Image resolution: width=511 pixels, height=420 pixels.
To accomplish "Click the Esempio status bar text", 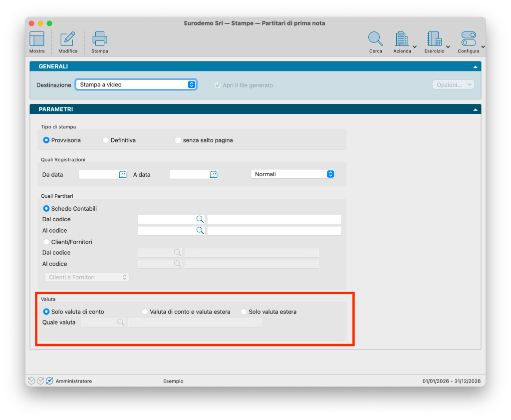I will pos(173,381).
